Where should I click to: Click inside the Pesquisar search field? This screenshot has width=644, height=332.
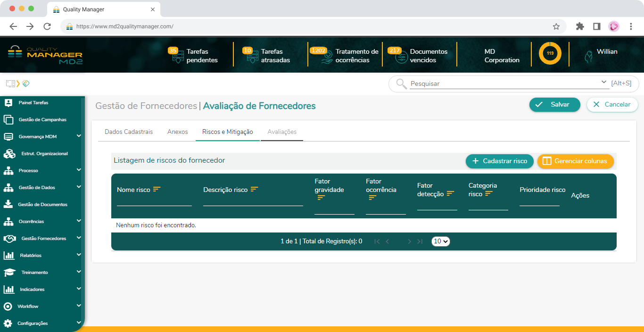[x=495, y=83]
